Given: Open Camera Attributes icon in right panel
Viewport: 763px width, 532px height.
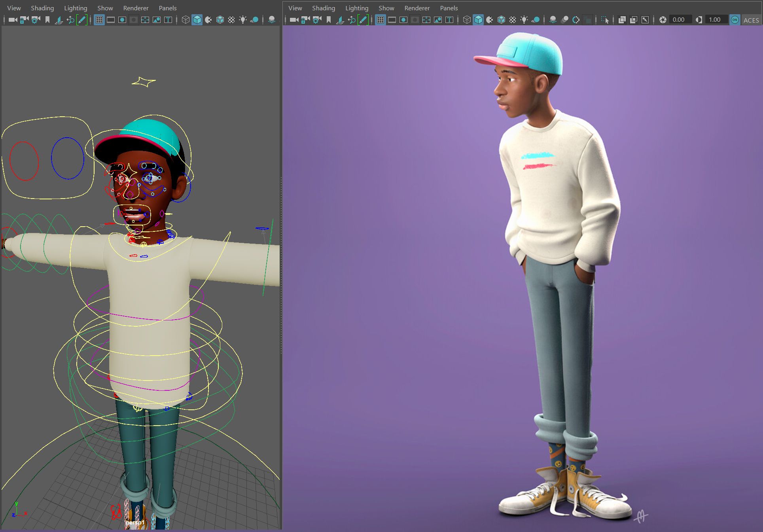Looking at the screenshot, I should 317,20.
